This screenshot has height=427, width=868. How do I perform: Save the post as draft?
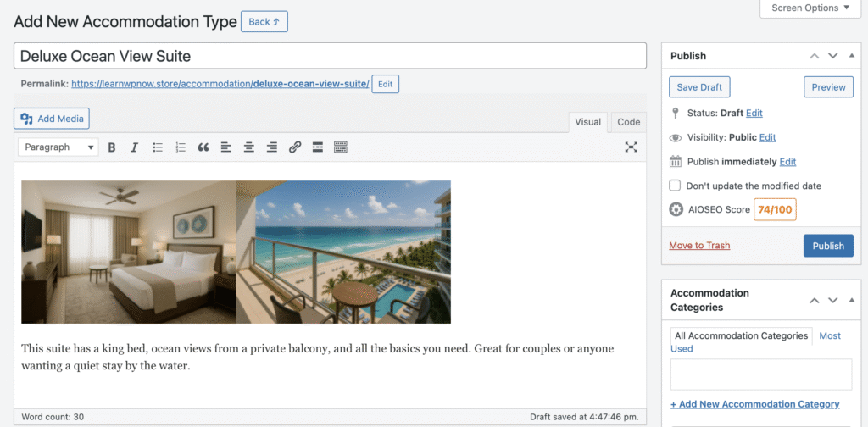coord(699,86)
